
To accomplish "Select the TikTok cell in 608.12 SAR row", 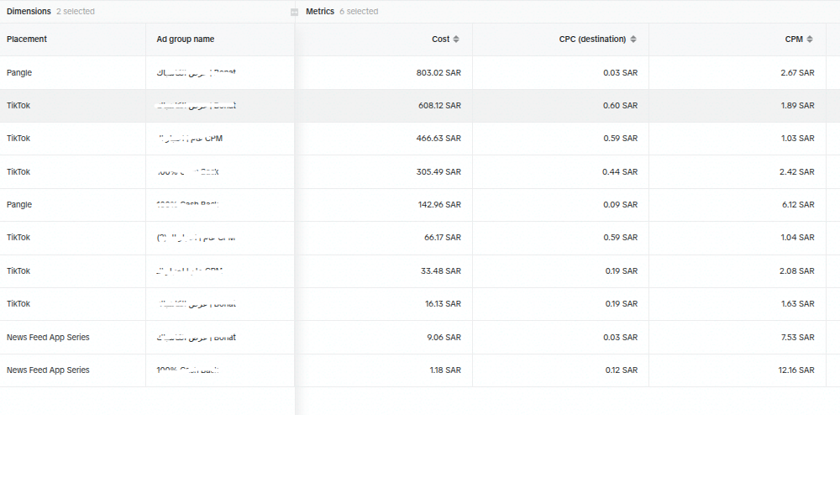I will point(18,106).
